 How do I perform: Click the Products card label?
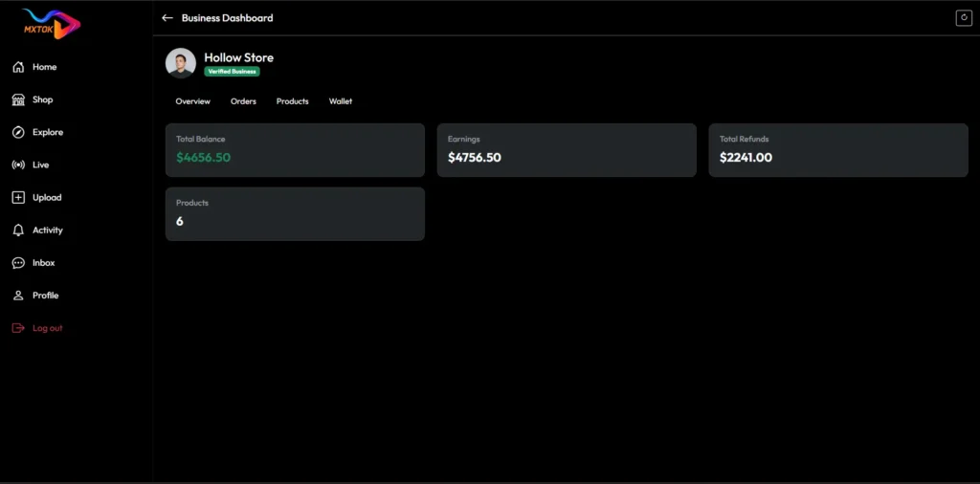pos(192,203)
